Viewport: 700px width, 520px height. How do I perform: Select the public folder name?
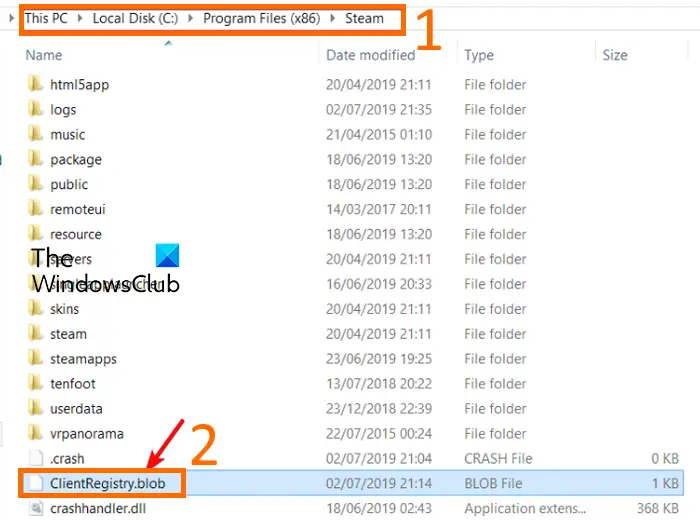click(x=69, y=184)
